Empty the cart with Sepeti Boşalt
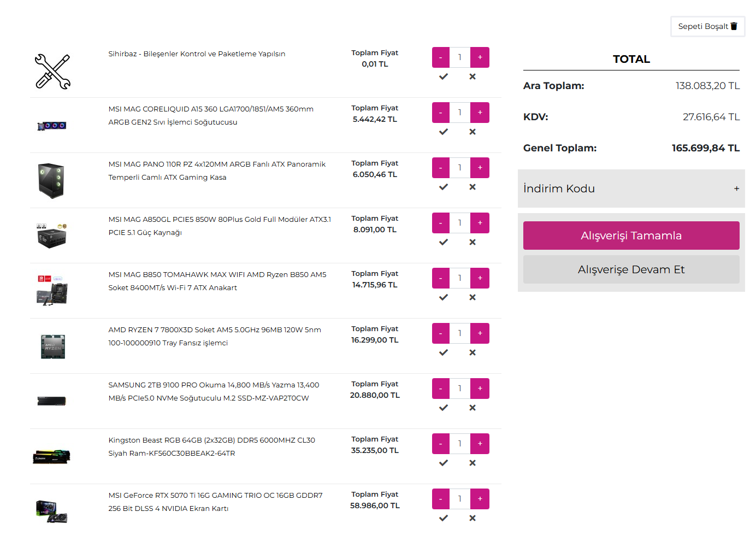 707,26
